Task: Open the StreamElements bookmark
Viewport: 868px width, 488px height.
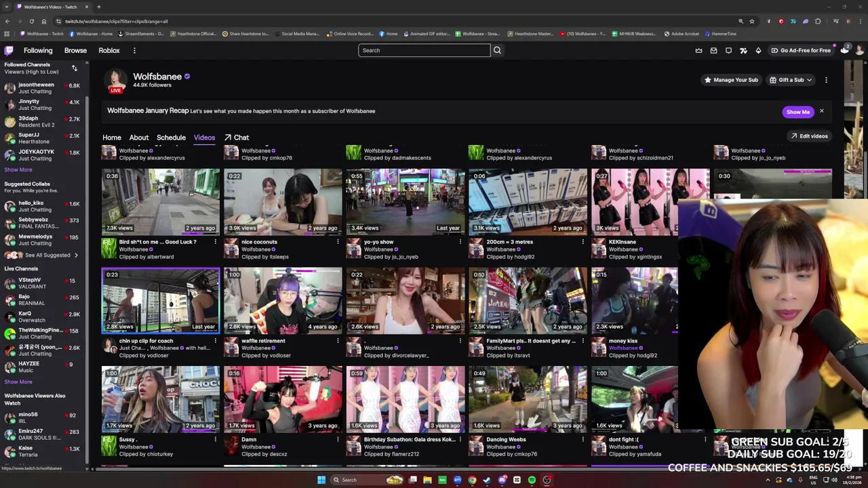Action: tap(141, 34)
